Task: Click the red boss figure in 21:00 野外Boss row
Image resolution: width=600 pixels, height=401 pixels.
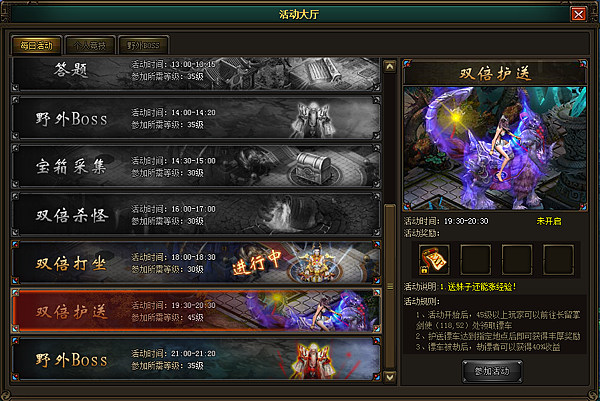Action: pyautogui.click(x=314, y=361)
